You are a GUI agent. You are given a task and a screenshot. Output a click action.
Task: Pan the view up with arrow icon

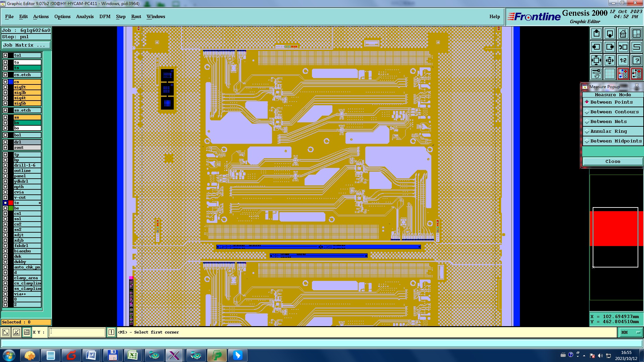point(596,34)
